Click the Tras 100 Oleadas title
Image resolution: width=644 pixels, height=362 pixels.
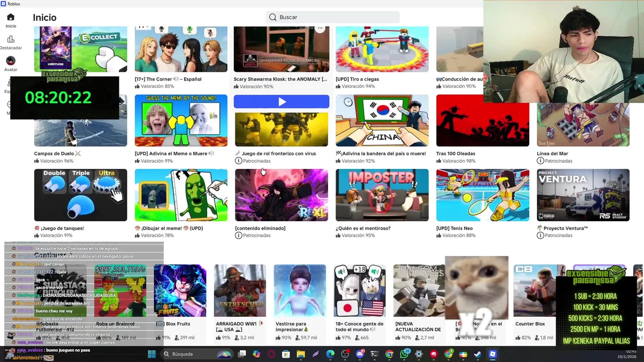click(x=456, y=153)
